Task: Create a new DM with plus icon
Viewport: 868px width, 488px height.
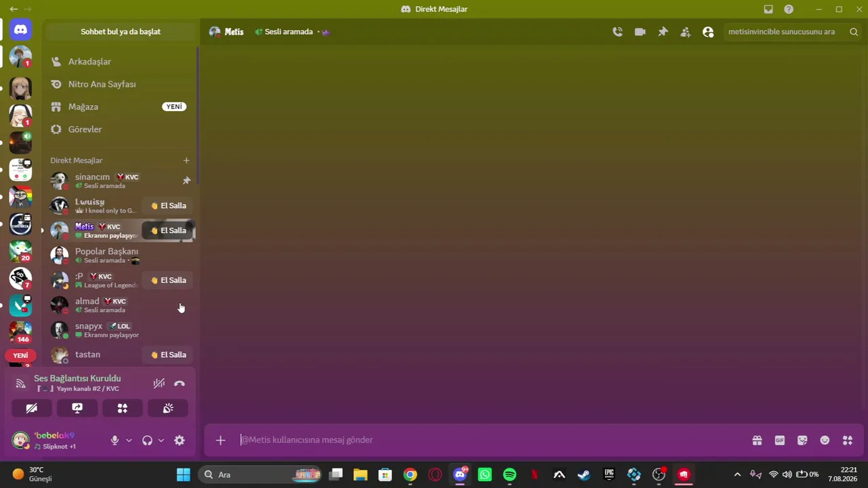Action: pyautogui.click(x=186, y=161)
